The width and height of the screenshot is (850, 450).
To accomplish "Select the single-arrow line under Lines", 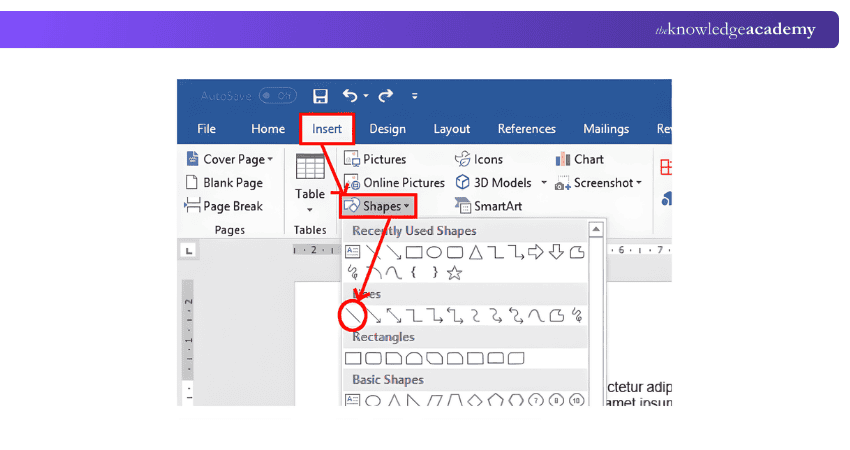I will click(x=374, y=316).
